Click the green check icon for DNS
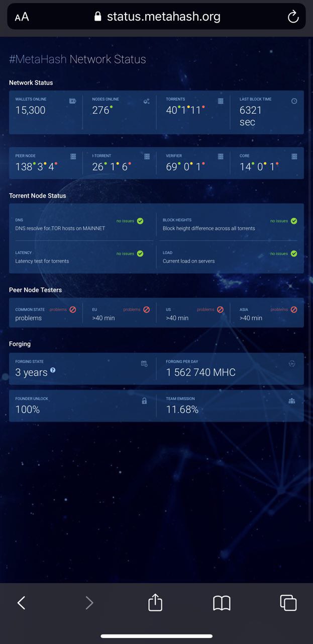313x644 pixels. [140, 221]
